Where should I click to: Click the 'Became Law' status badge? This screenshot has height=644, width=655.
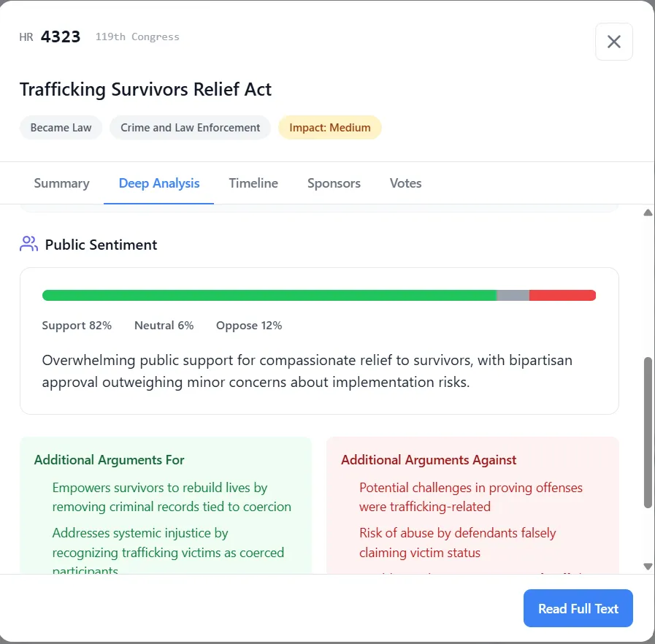pos(61,127)
